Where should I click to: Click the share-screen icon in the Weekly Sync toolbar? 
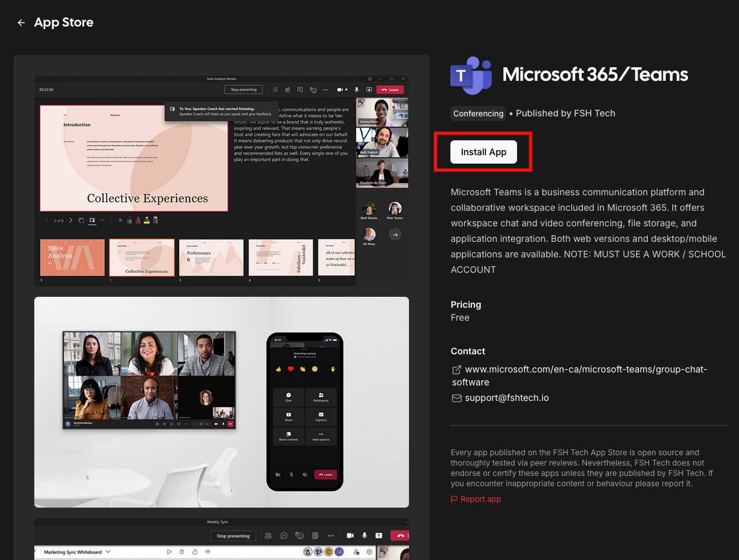pos(379,536)
